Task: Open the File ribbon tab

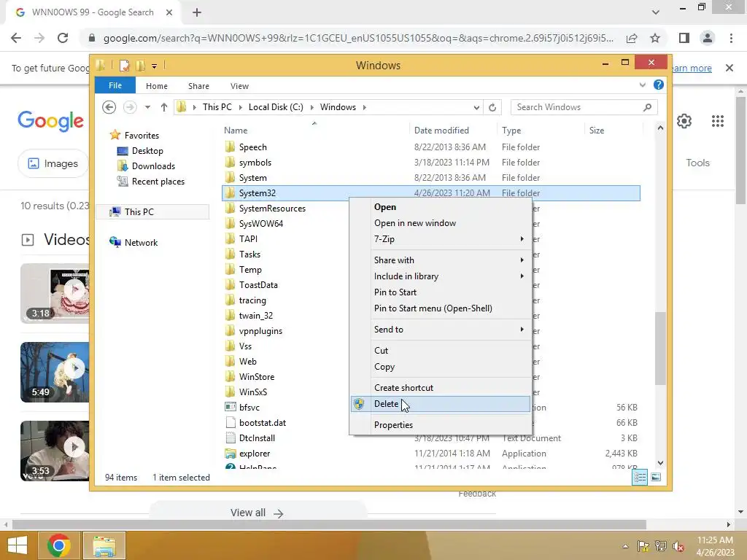Action: 115,85
